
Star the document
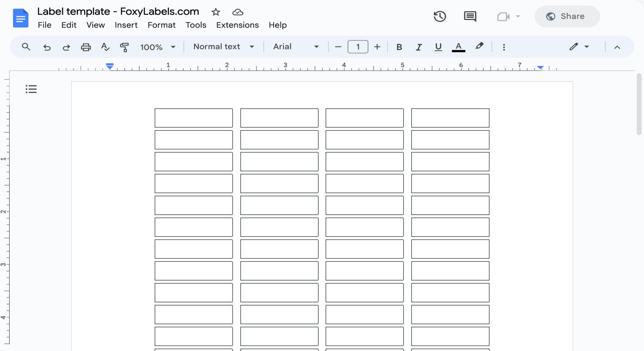[x=216, y=12]
